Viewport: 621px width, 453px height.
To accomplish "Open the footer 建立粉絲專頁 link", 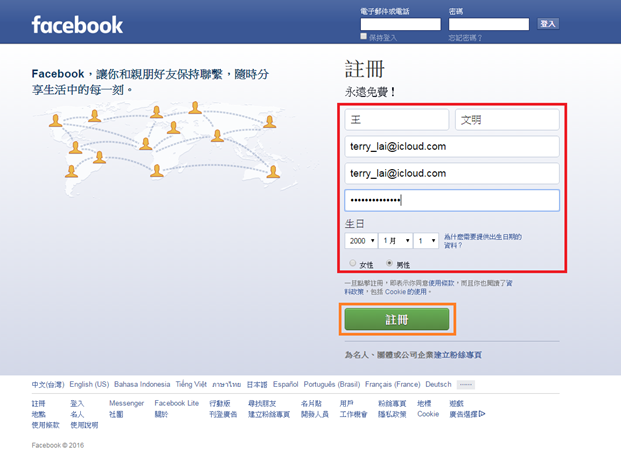I will 269,414.
